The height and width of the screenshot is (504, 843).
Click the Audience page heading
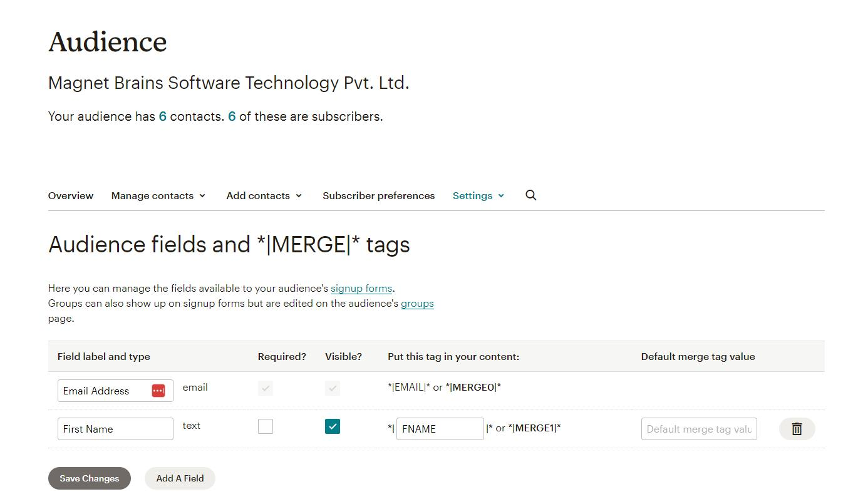[x=108, y=42]
